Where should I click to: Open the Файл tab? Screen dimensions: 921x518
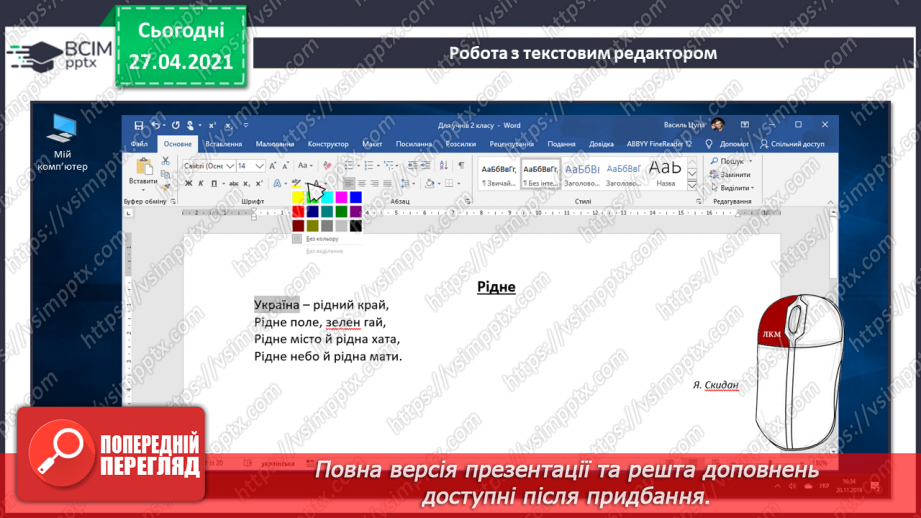point(139,144)
